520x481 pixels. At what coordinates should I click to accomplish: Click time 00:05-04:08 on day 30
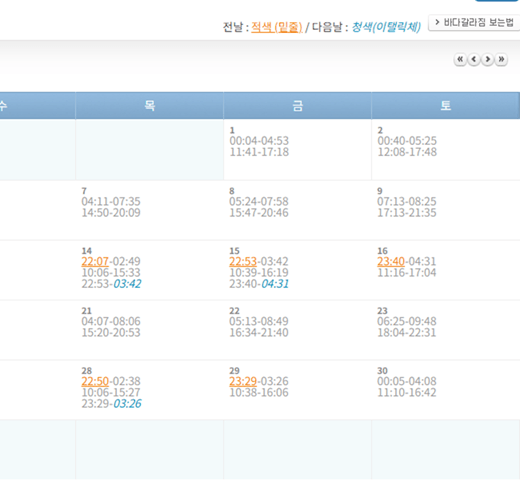click(x=407, y=381)
